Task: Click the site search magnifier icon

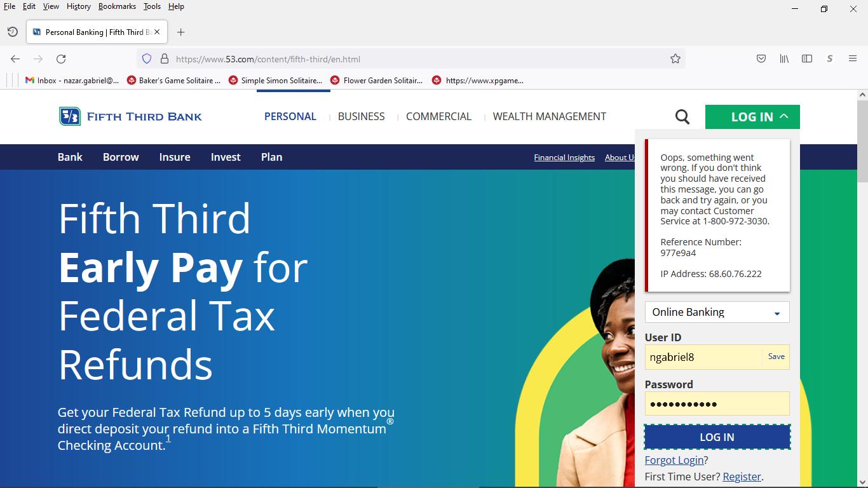Action: 682,117
